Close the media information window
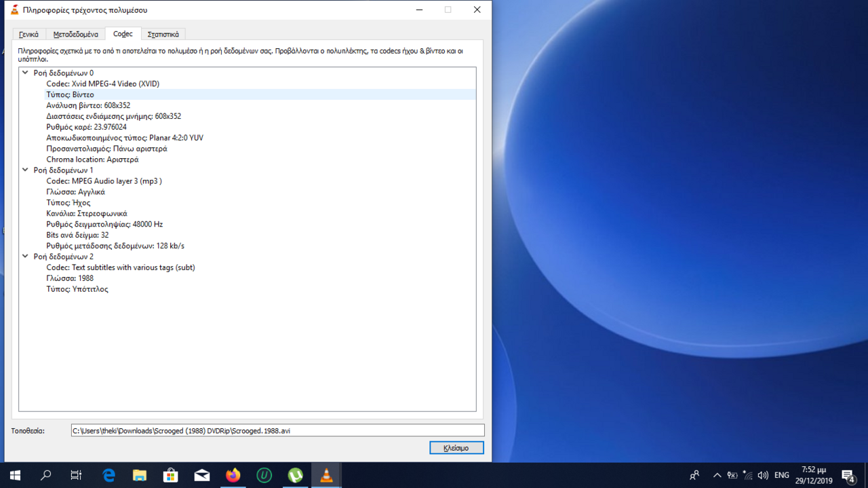 [x=477, y=10]
